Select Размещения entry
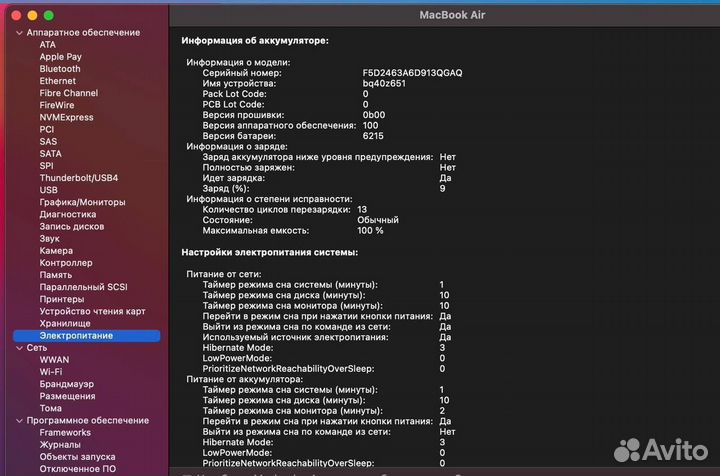Screen dimensions: 720x476 [67, 396]
